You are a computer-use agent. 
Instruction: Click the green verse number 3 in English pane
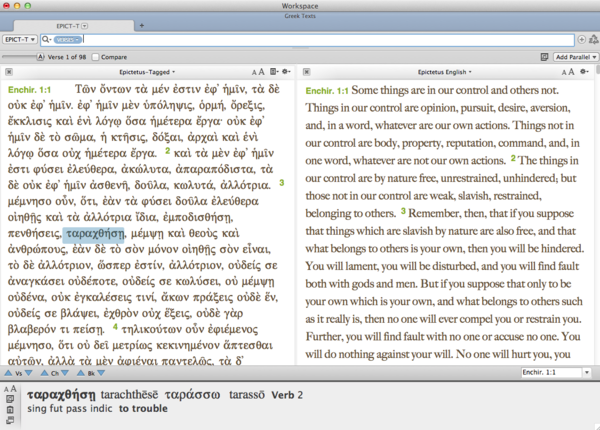(403, 211)
